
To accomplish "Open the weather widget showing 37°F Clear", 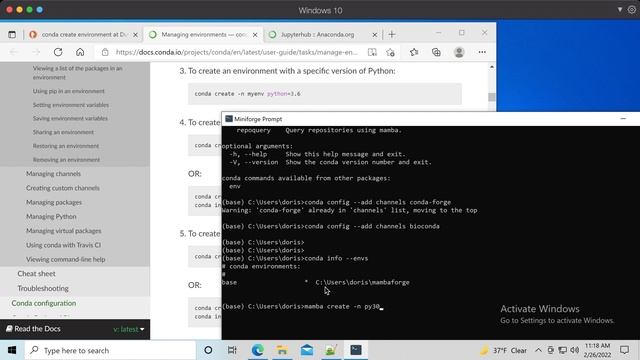I will 503,350.
